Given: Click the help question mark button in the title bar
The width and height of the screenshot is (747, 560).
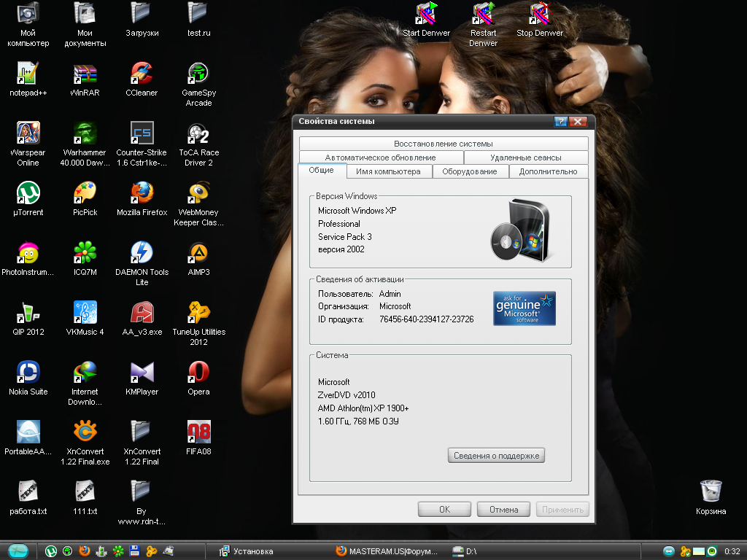Looking at the screenshot, I should point(561,122).
